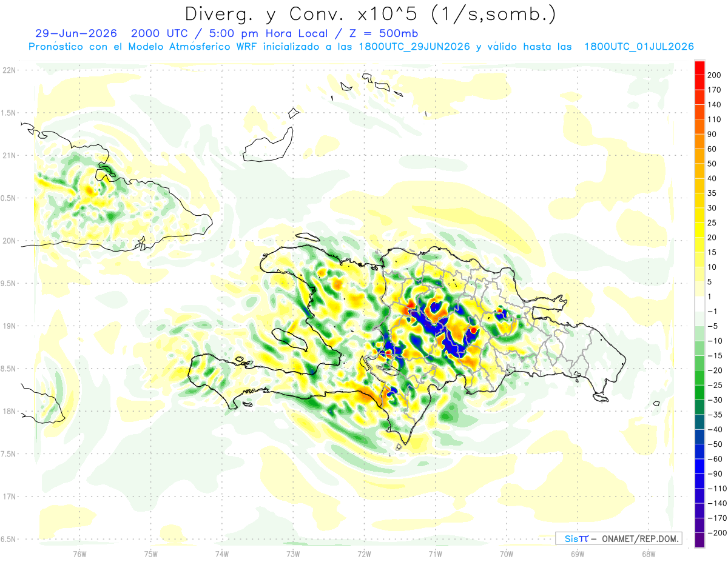Screen dimensions: 728x562
Task: Click the 'SisTT – ONAMET/REP.DOM.' credit box
Action: (x=619, y=538)
